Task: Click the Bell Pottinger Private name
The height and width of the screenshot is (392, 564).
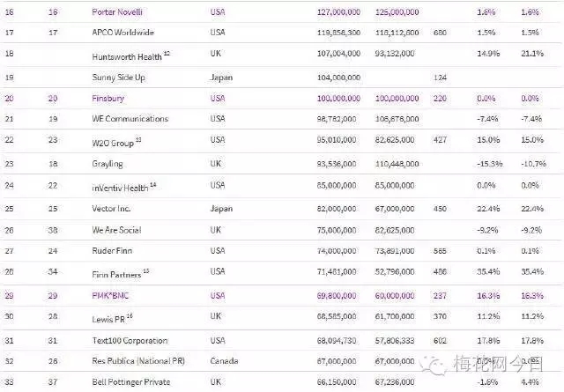Action: [130, 381]
